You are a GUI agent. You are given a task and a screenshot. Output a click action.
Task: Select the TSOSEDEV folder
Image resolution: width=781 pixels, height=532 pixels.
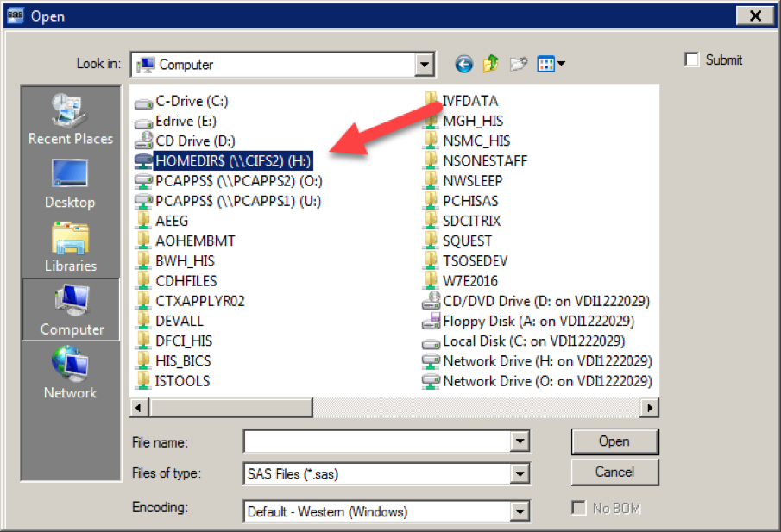(x=466, y=260)
